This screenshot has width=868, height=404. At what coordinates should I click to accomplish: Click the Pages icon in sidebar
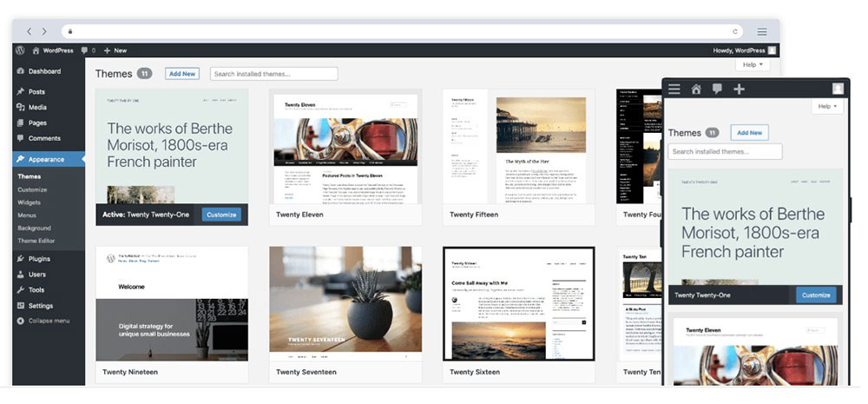[x=21, y=123]
